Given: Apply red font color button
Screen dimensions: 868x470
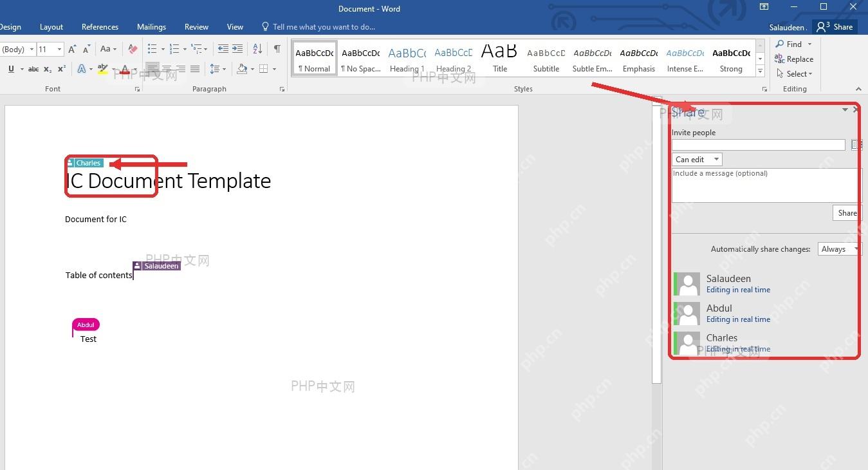Looking at the screenshot, I should (x=125, y=69).
